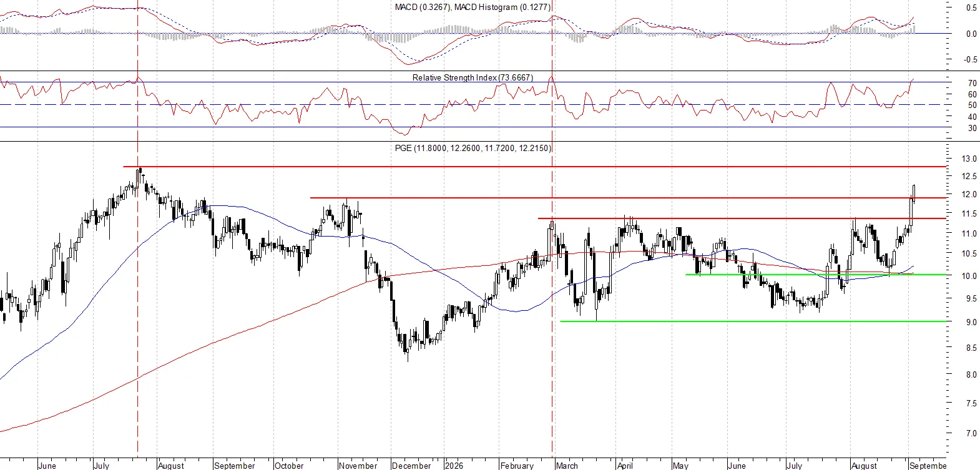Select the 11.0 price axis label

point(969,234)
